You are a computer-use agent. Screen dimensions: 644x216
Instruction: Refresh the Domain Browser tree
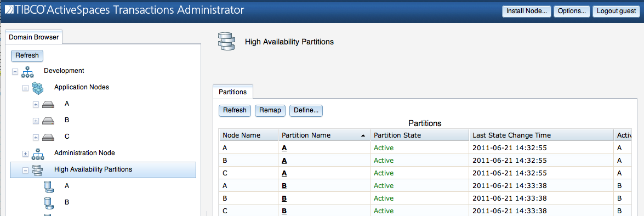point(27,55)
